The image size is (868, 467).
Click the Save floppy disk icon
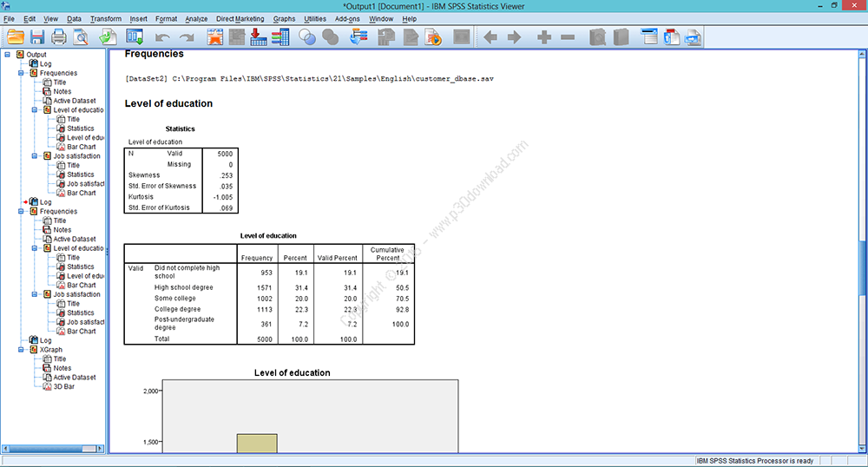click(x=37, y=37)
